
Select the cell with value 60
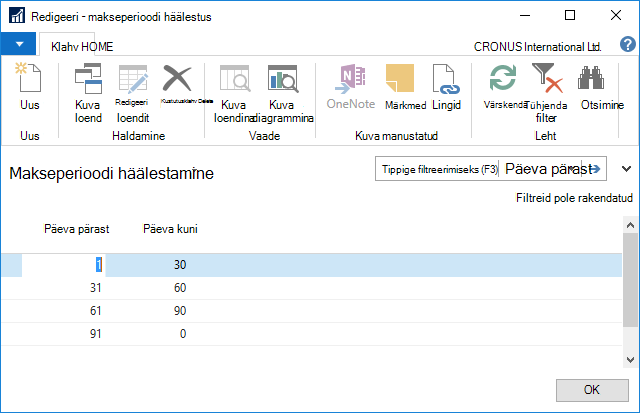[x=180, y=288]
